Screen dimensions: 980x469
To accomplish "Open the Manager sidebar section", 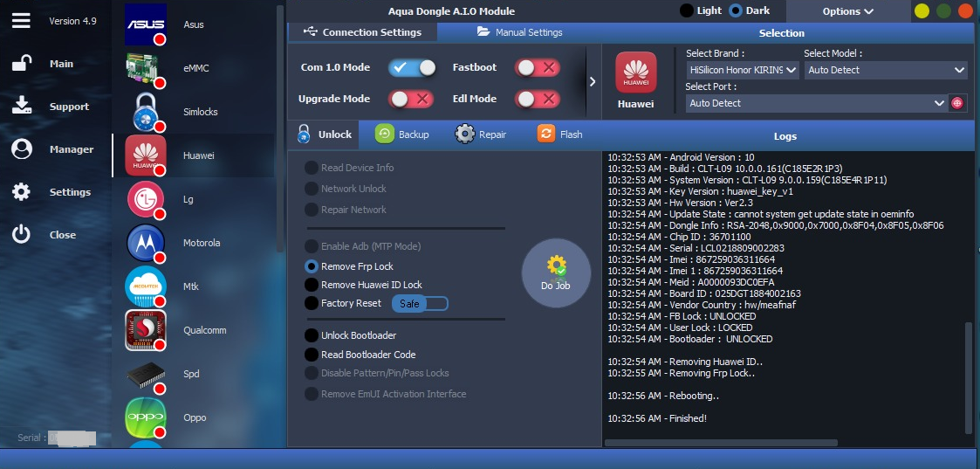I will (72, 149).
